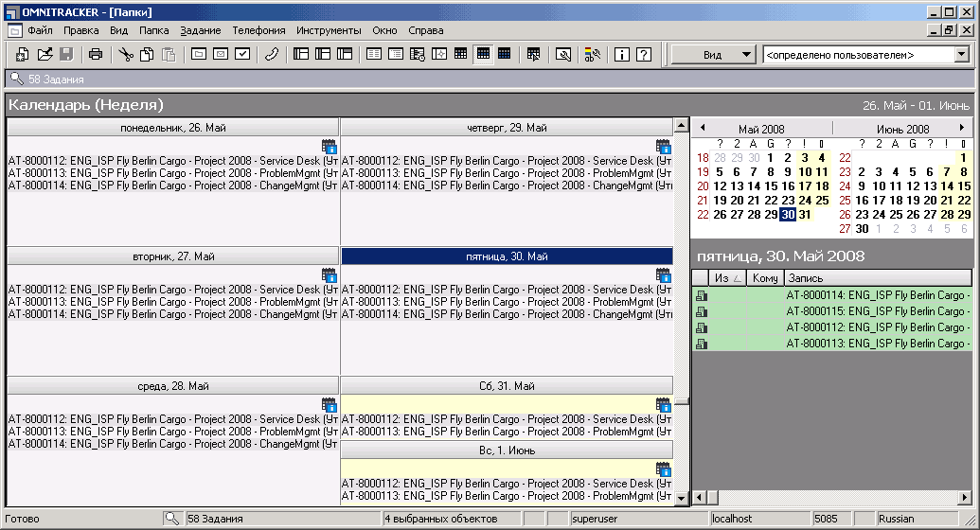
Task: Click the question mark help icon
Action: pyautogui.click(x=644, y=54)
